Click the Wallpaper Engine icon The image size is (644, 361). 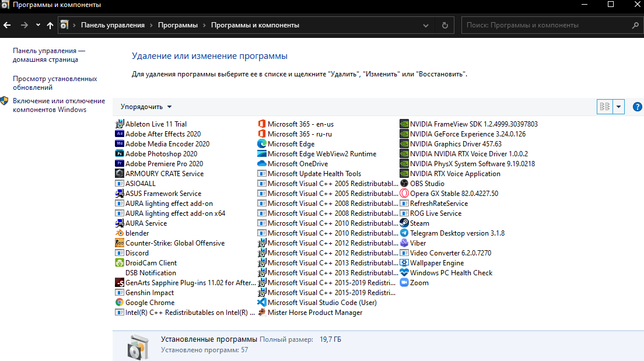click(x=404, y=263)
